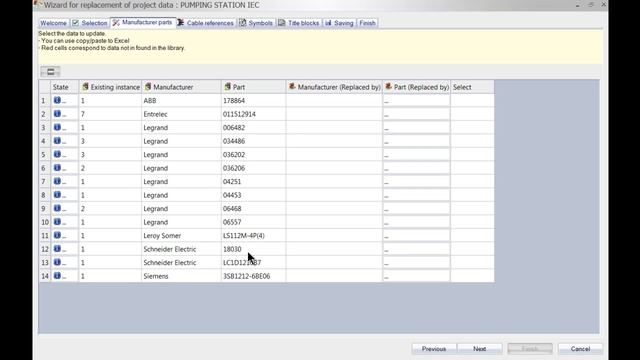Go to the Symbols tab
The width and height of the screenshot is (640, 360).
[x=256, y=23]
